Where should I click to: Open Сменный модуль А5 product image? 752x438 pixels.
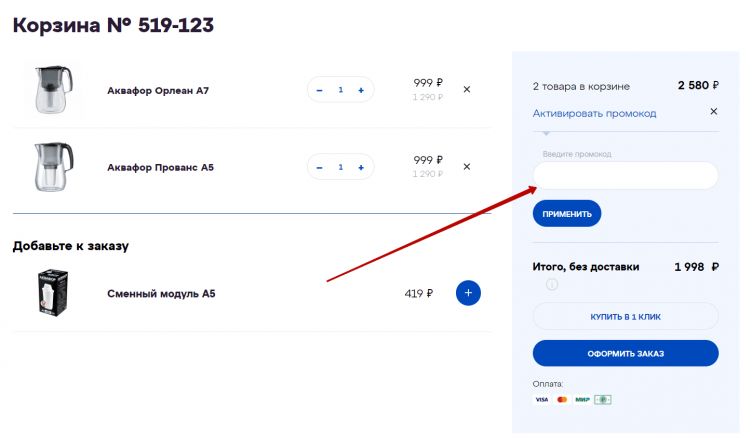point(48,293)
